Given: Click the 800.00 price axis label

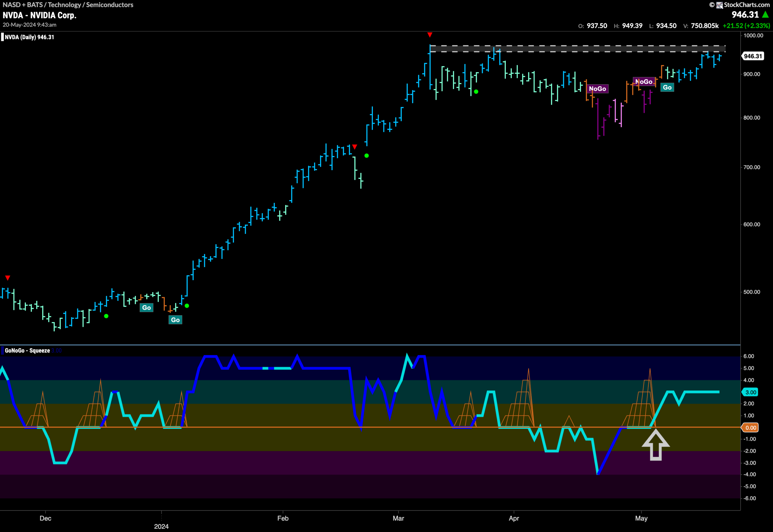Looking at the screenshot, I should tap(752, 118).
